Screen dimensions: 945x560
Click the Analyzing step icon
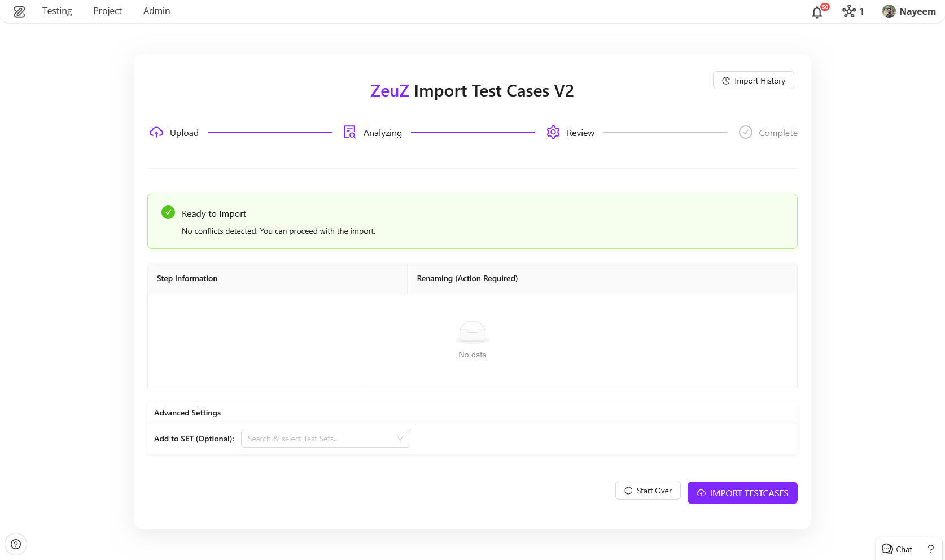point(350,133)
